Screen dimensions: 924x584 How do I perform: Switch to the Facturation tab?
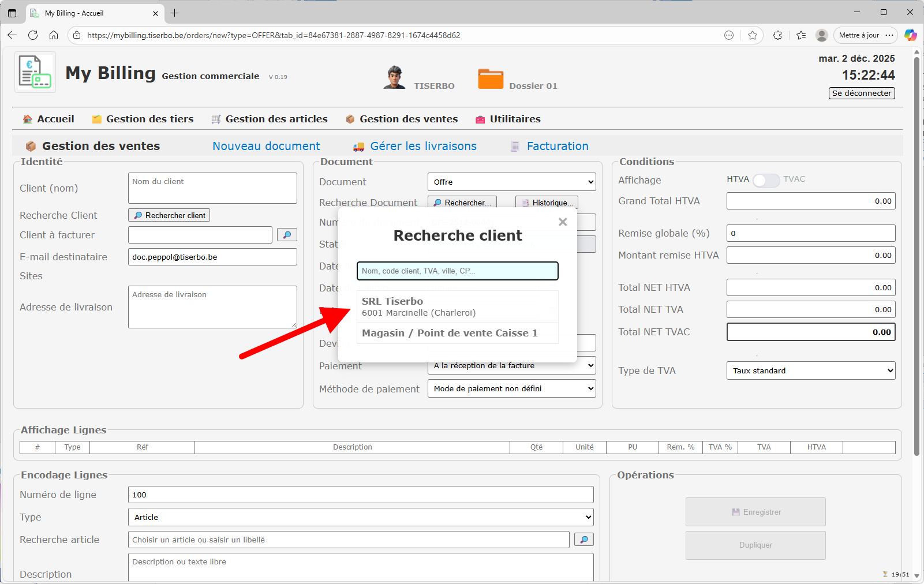pos(557,146)
